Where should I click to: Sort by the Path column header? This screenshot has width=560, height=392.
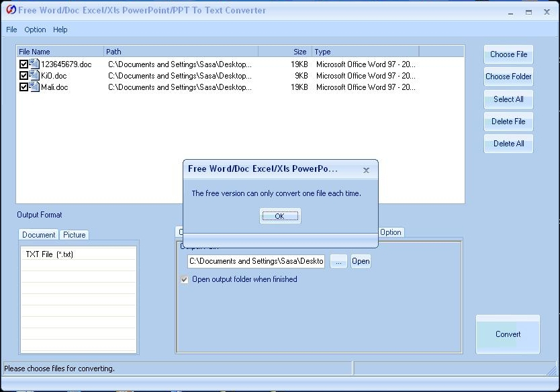(181, 52)
